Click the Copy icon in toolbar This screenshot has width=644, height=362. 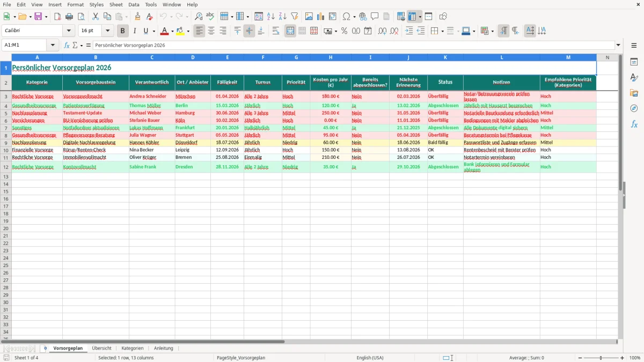(107, 17)
